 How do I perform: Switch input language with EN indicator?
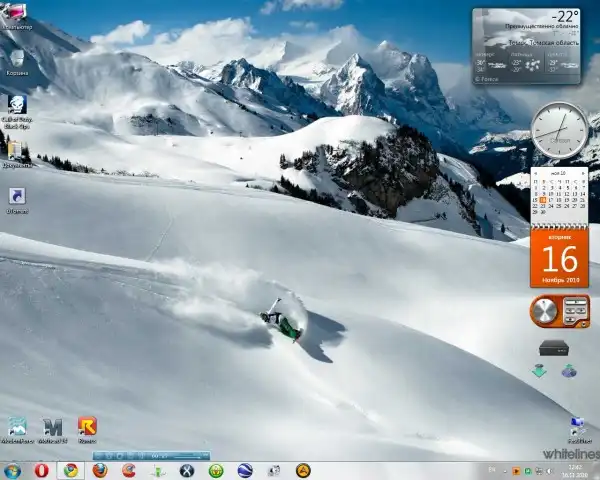[491, 470]
